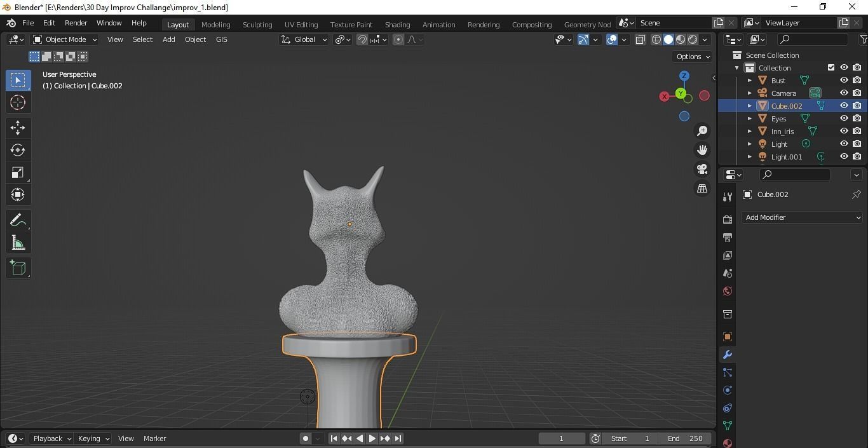Select the Rotate tool
This screenshot has width=868, height=448.
tap(18, 150)
